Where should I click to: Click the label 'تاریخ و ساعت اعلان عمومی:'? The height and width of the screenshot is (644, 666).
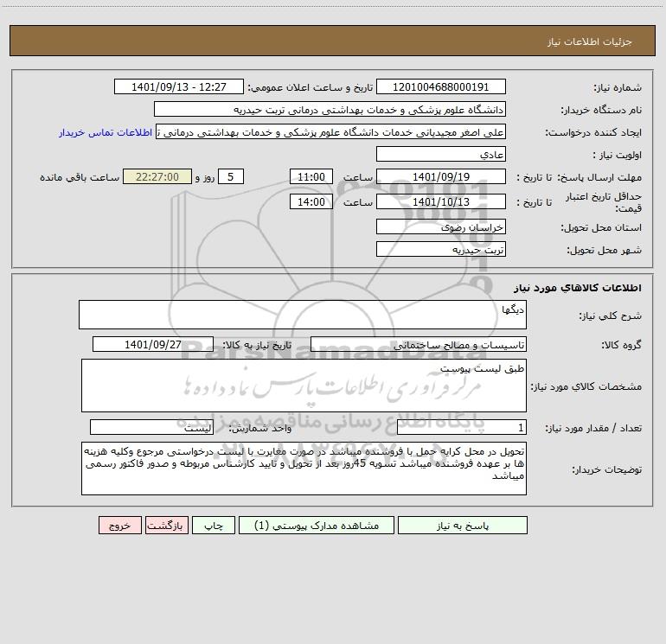click(x=311, y=88)
